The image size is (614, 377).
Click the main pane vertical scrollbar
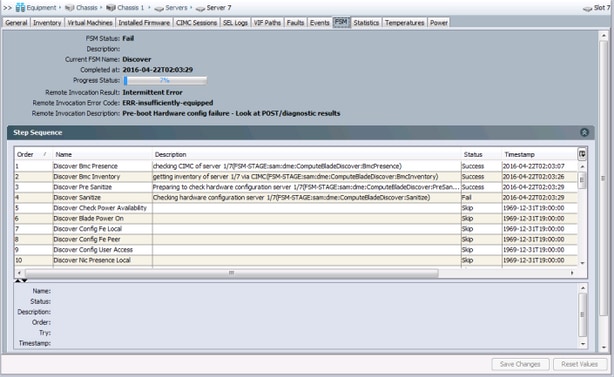603,178
